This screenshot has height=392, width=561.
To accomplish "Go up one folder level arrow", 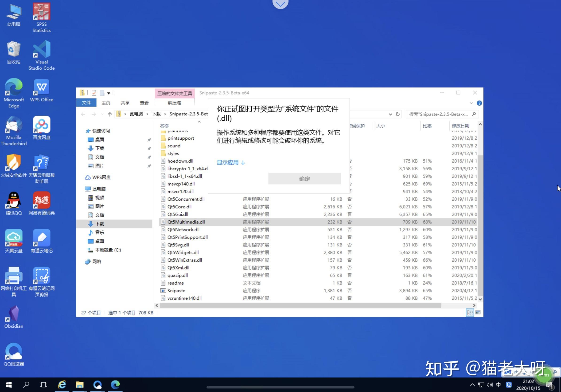I will (110, 114).
